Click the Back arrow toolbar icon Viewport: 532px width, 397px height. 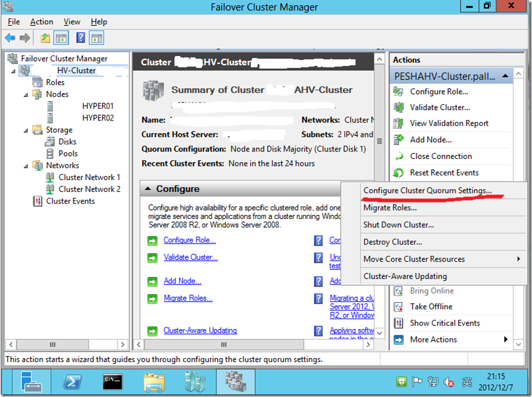(10, 38)
